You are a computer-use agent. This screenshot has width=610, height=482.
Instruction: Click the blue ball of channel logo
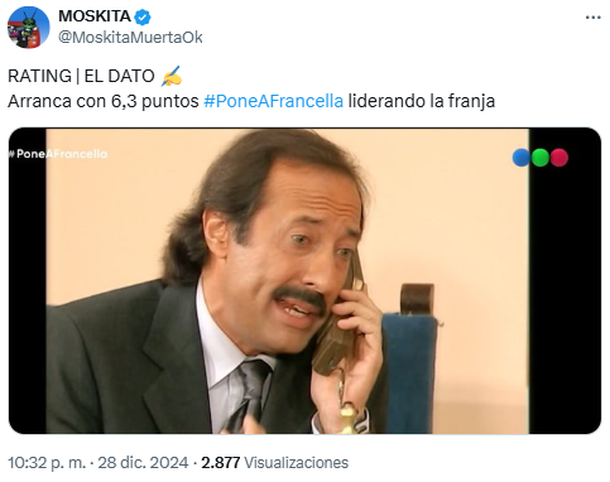tap(521, 158)
